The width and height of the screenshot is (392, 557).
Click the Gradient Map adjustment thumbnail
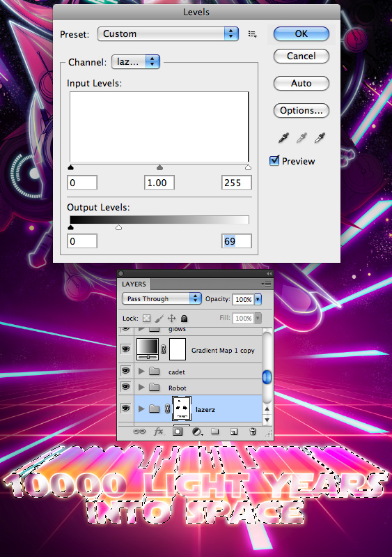[147, 349]
